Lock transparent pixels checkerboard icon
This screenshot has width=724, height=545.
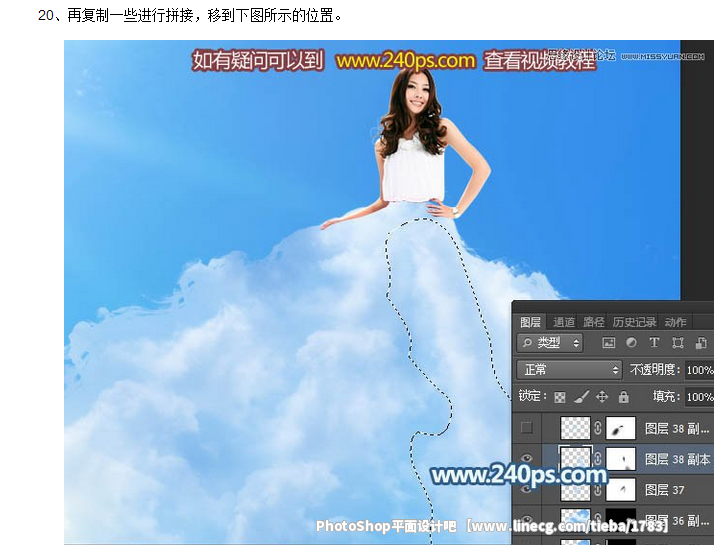coord(560,397)
